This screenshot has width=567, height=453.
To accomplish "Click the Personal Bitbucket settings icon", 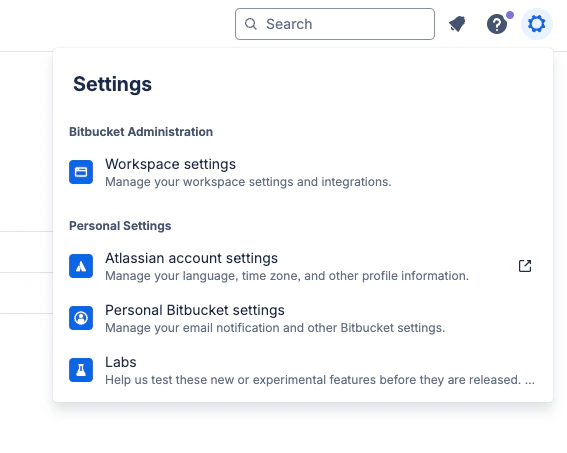I will 81,318.
